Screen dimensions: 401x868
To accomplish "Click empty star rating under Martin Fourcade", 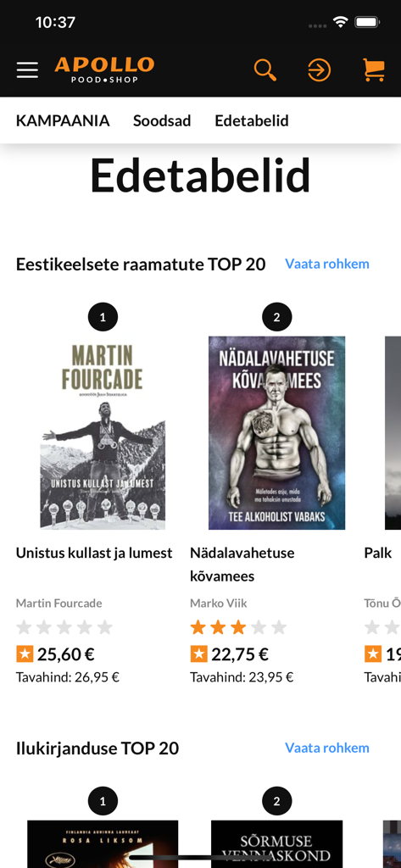I will (x=64, y=627).
